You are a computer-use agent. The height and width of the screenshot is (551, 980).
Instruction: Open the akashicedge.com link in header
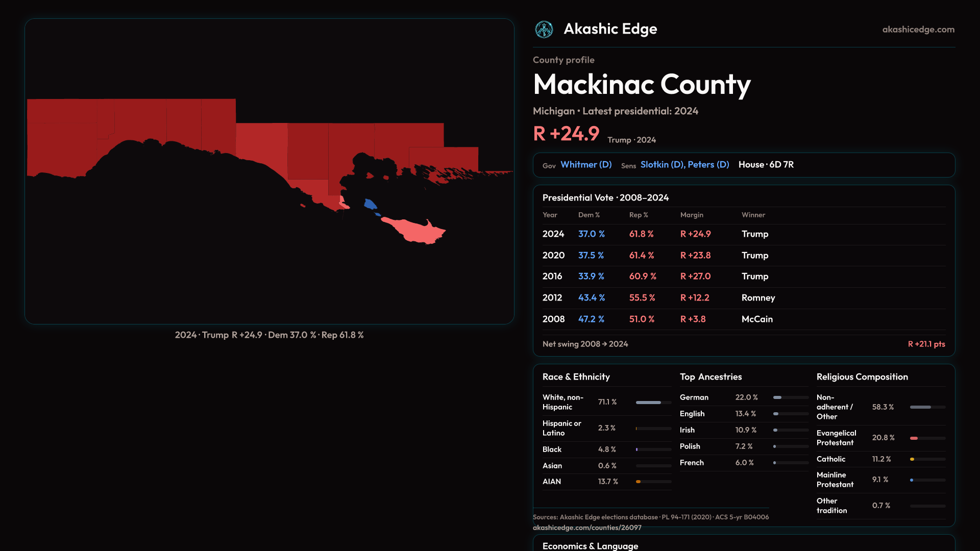[x=918, y=30]
